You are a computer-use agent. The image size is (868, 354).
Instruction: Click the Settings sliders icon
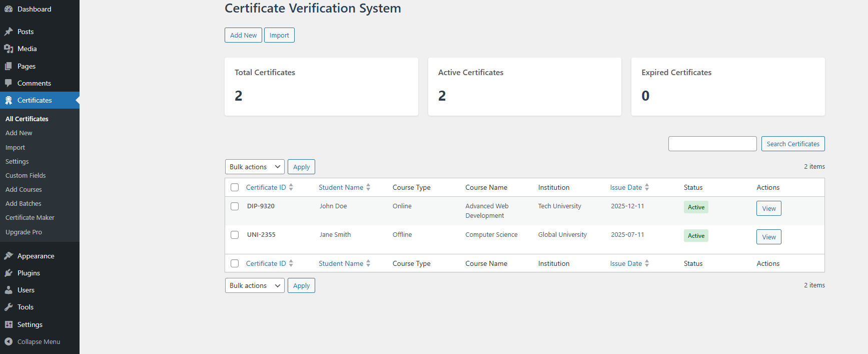tap(9, 324)
